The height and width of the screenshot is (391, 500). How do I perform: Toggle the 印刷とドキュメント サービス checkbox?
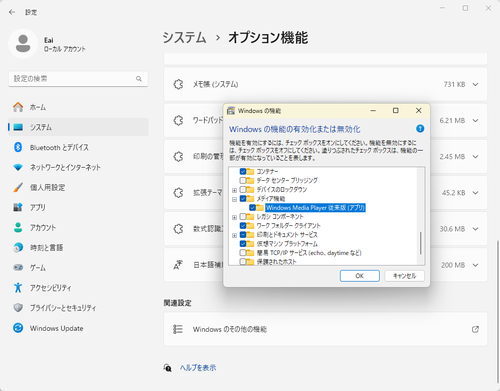point(243,235)
